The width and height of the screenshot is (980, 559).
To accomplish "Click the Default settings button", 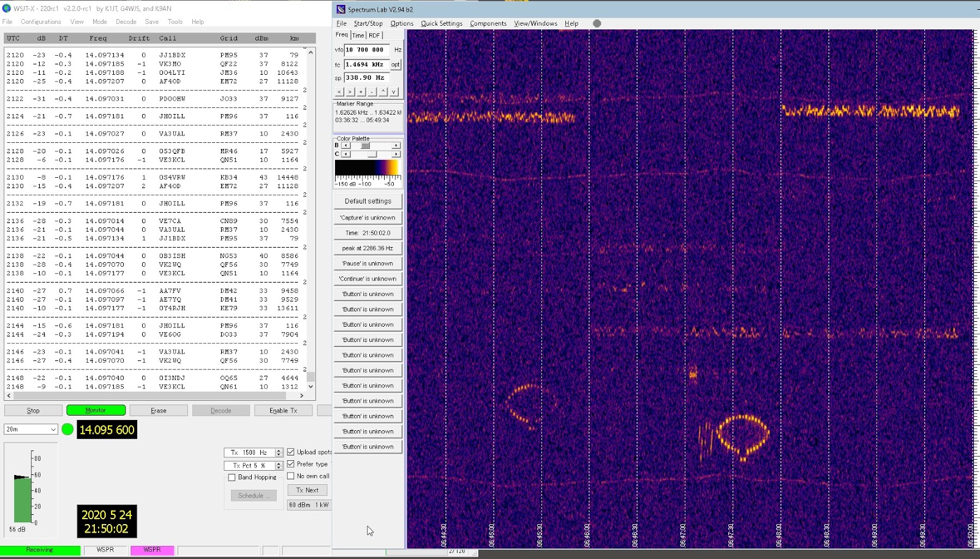I will pyautogui.click(x=368, y=201).
